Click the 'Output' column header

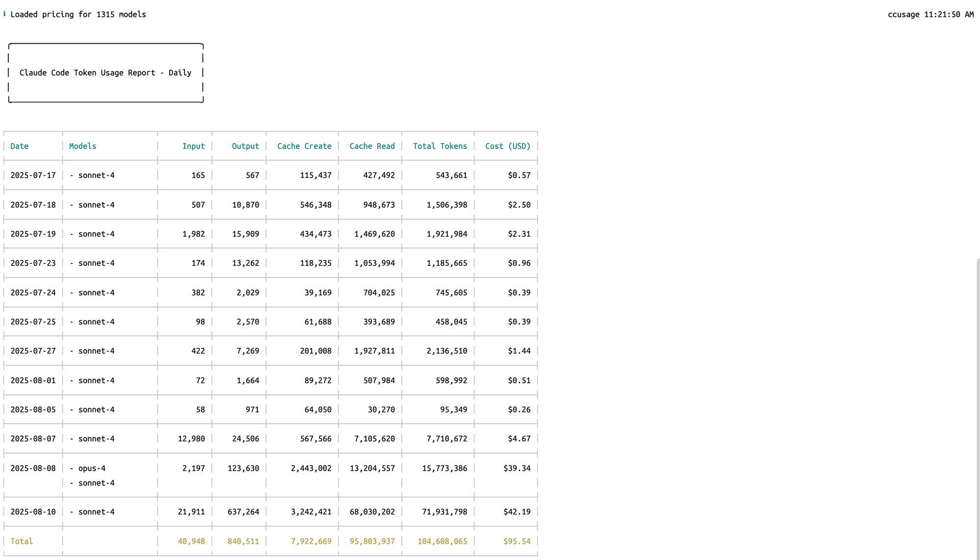245,146
